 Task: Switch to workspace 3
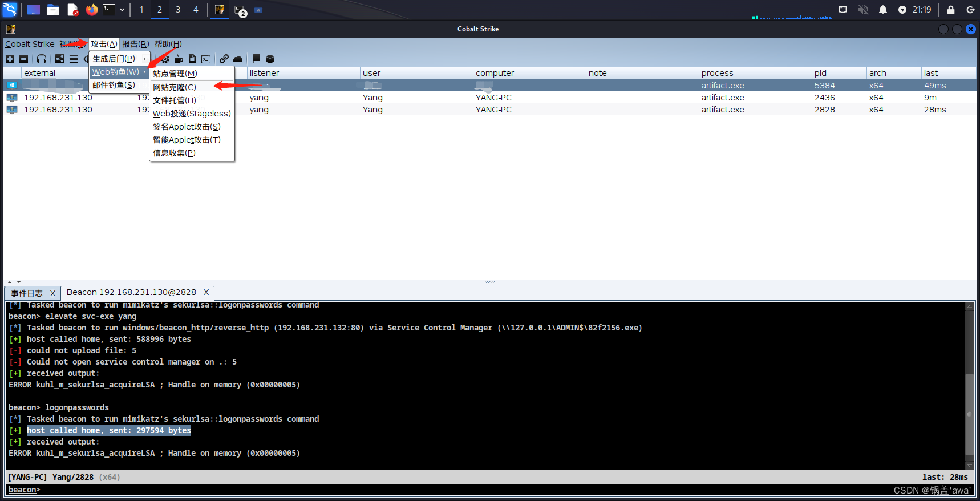(x=178, y=10)
